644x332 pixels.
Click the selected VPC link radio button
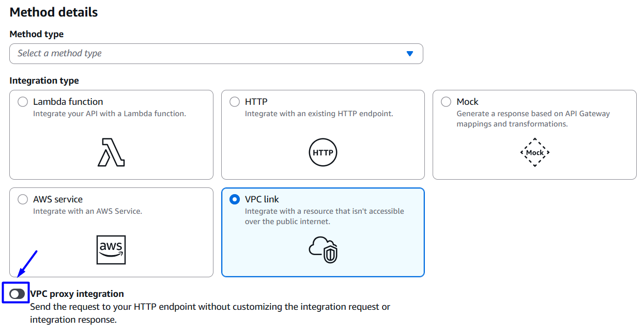[235, 199]
